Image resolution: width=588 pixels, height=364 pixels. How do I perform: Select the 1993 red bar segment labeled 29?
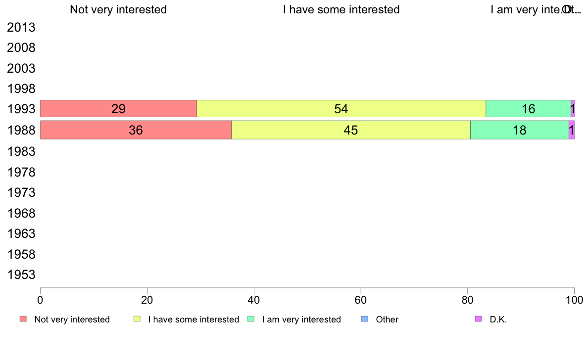tap(118, 109)
